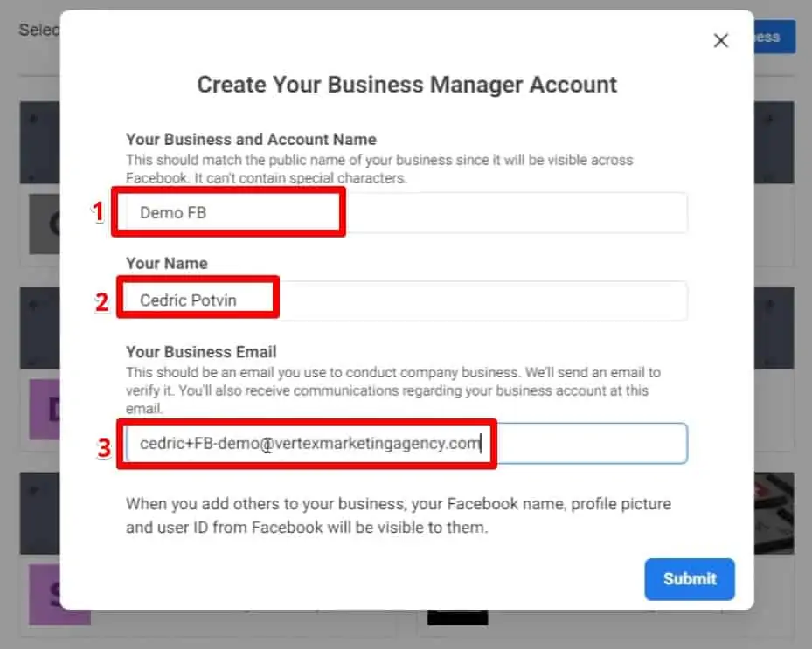Select the red numbered marker 3
Image resolution: width=812 pixels, height=649 pixels.
coord(104,449)
